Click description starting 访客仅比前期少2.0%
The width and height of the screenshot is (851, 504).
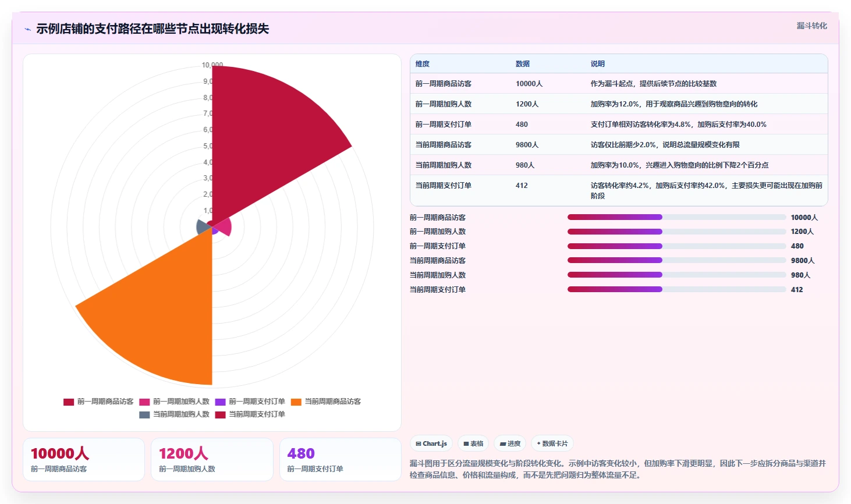coord(665,145)
